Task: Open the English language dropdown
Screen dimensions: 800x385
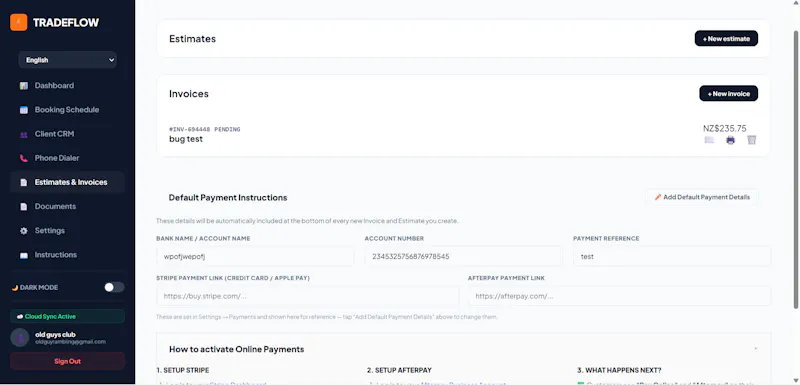Action: 67,60
